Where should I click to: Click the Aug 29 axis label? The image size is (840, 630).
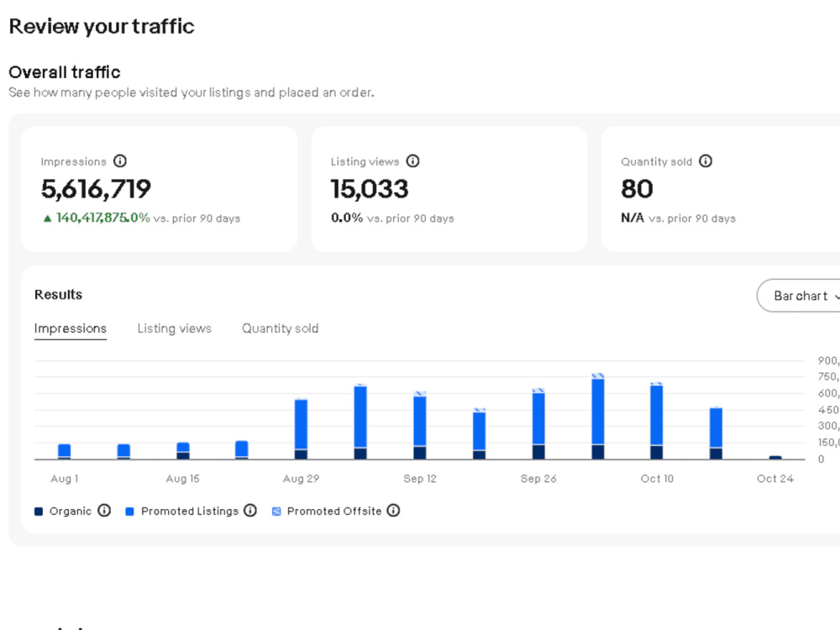(301, 479)
